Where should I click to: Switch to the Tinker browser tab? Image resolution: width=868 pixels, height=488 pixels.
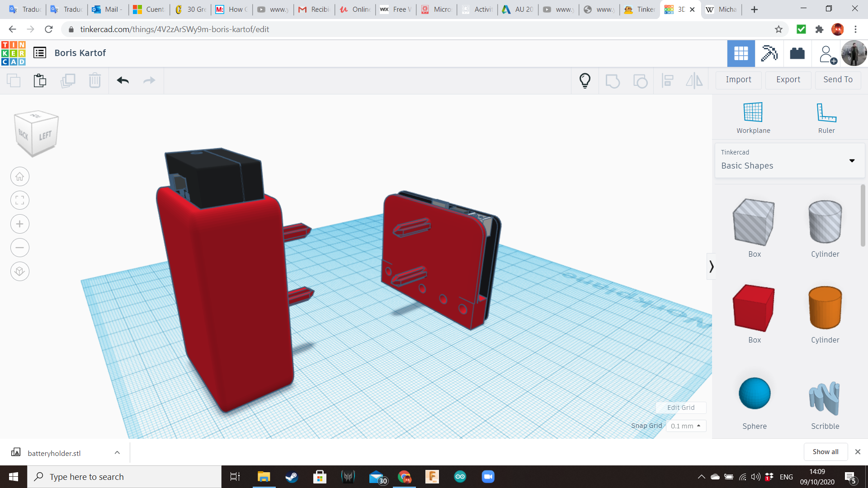tap(639, 9)
